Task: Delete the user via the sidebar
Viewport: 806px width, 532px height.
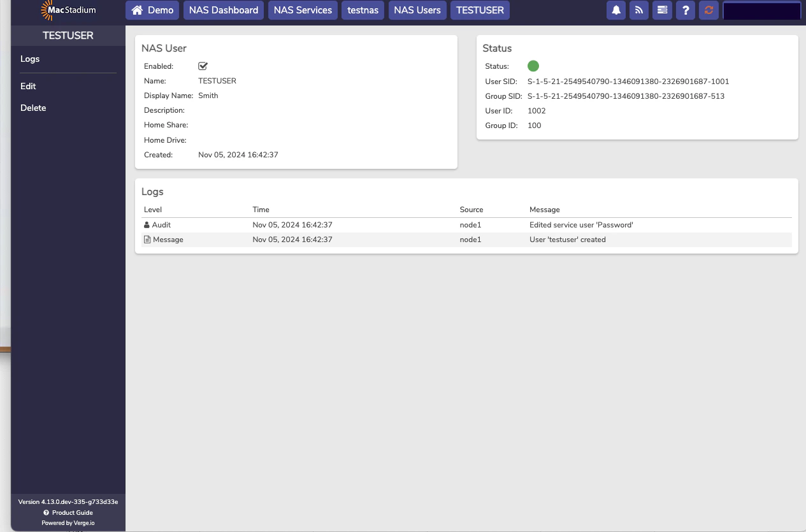Action: (x=32, y=108)
